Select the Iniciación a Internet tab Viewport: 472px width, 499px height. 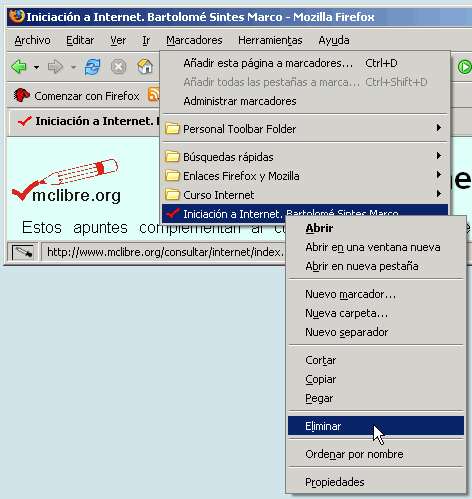click(x=85, y=121)
